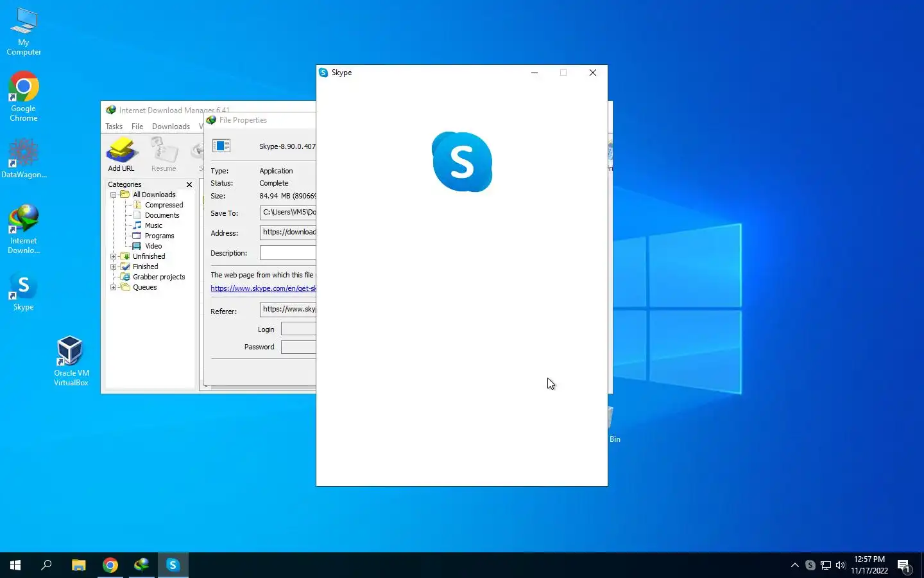Screen dimensions: 924x578
Task: Select the Finished category
Action: [145, 267]
